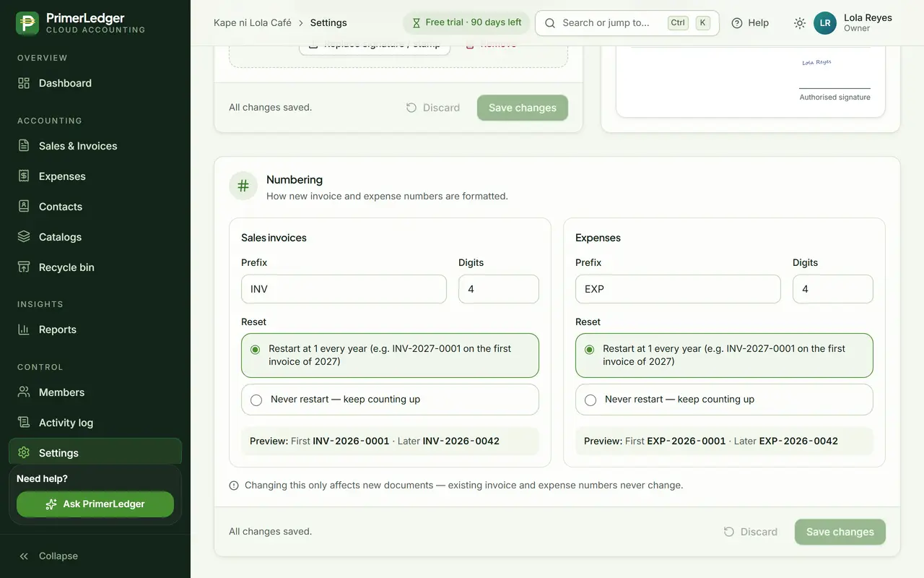Click the Reports chart icon
Image resolution: width=924 pixels, height=578 pixels.
click(x=24, y=329)
